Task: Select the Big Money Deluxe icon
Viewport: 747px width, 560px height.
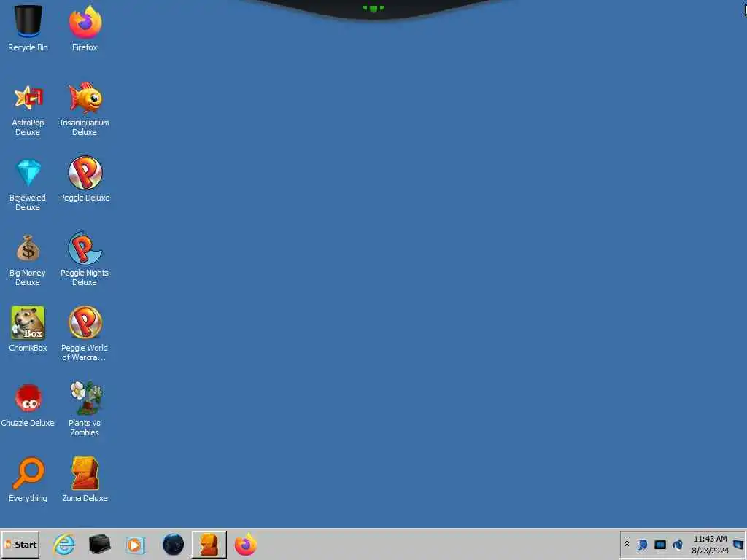Action: point(28,260)
